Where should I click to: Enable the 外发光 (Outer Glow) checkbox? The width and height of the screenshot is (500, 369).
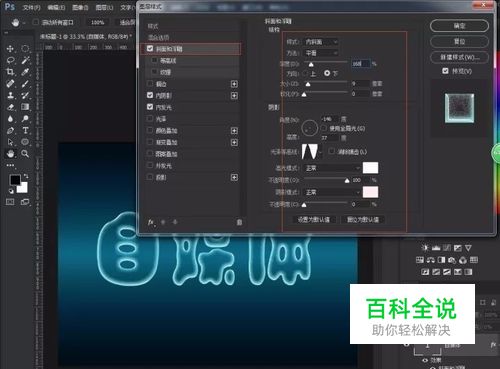coord(150,165)
